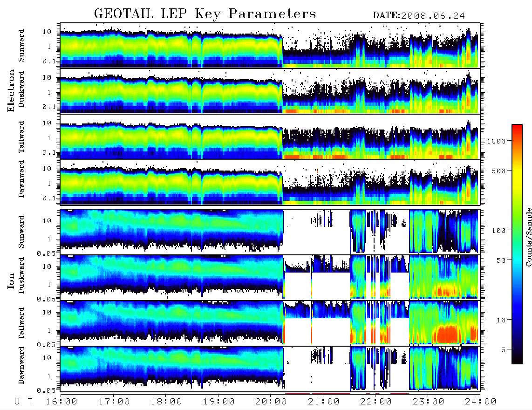Click the 0.05 tick label of Ion Dawnward panel

click(x=46, y=390)
